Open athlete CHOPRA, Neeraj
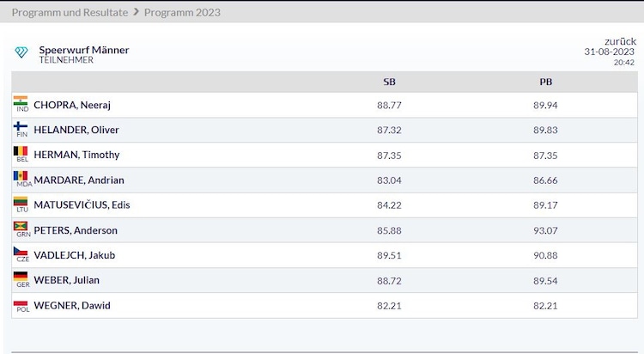The image size is (644, 354). [x=73, y=106]
